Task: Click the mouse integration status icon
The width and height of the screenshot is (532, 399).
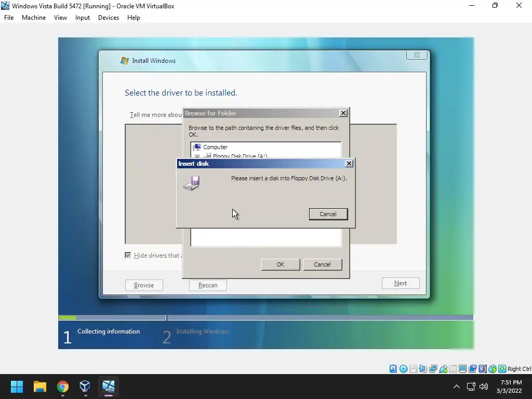Action: pos(493,369)
